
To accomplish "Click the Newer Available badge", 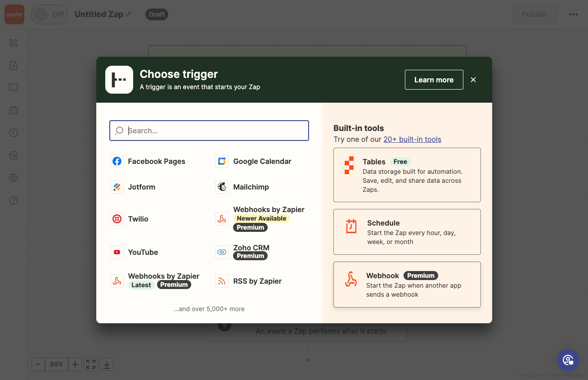I will point(261,218).
